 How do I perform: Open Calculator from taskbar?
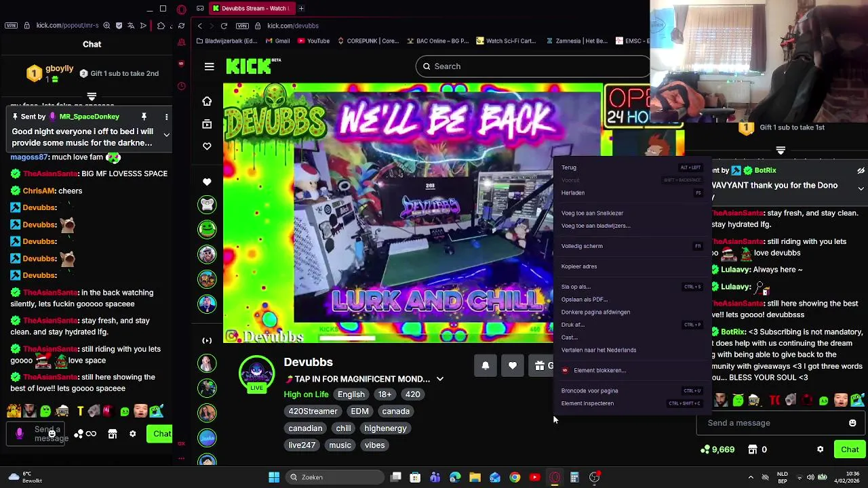click(574, 477)
